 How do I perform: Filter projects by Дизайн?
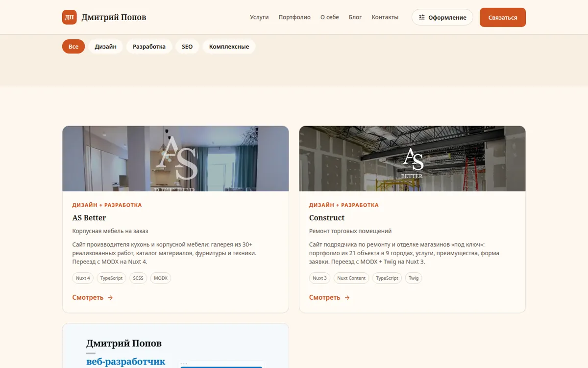coord(106,47)
